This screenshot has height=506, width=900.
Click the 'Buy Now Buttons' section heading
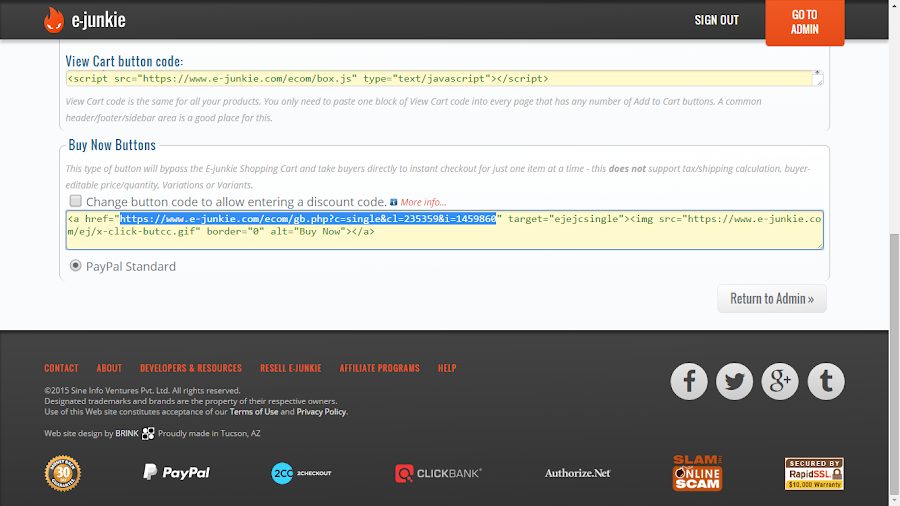pos(112,145)
